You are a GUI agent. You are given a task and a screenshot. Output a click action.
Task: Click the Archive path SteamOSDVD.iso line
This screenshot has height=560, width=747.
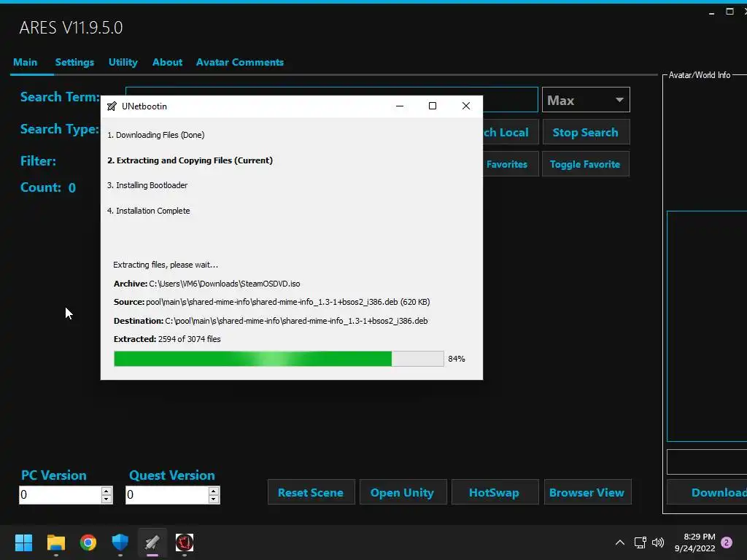[x=206, y=284]
